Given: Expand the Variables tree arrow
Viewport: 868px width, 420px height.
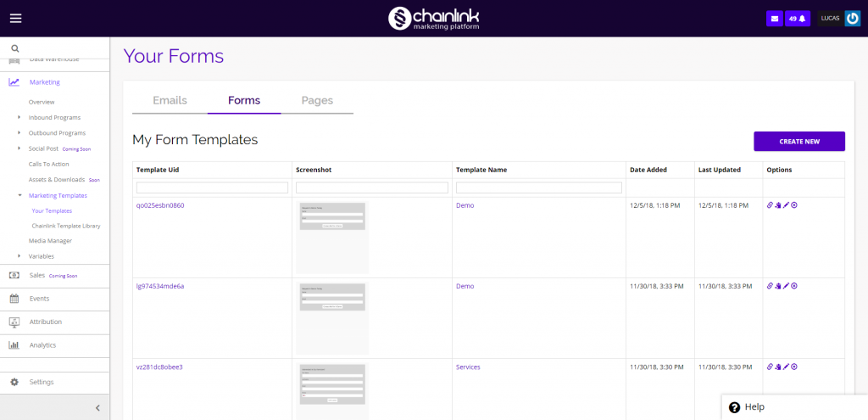Looking at the screenshot, I should tap(19, 256).
